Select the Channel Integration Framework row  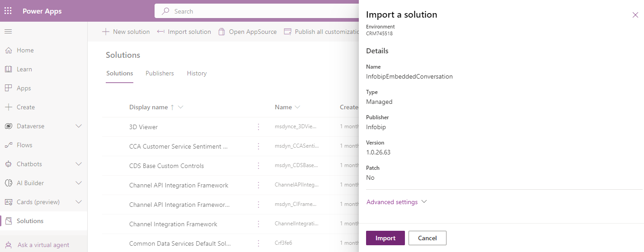click(230, 224)
